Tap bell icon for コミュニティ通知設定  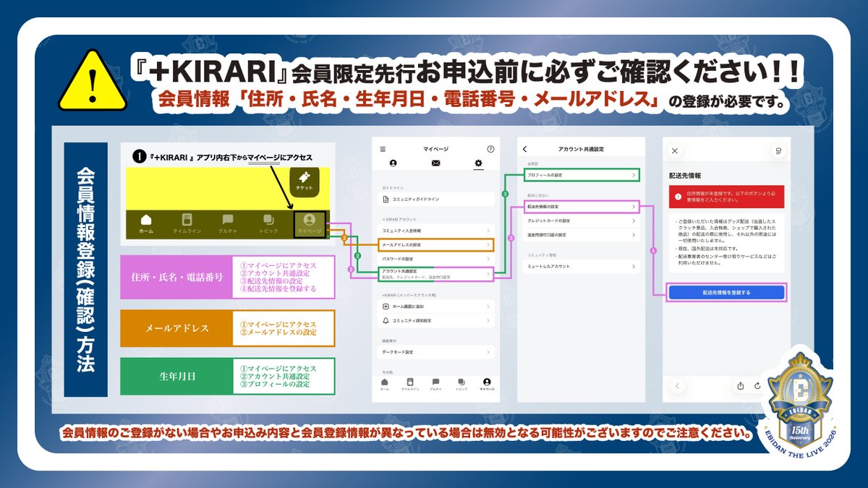(x=386, y=320)
